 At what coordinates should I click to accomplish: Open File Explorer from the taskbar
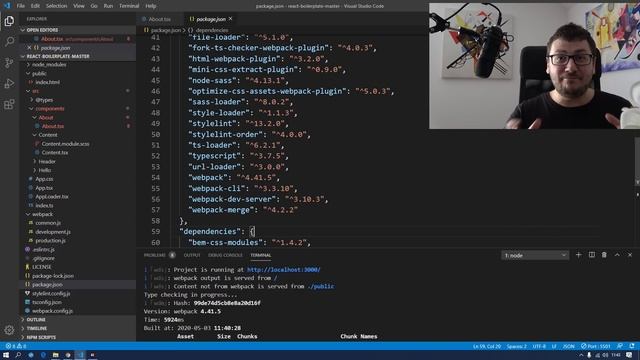56,355
